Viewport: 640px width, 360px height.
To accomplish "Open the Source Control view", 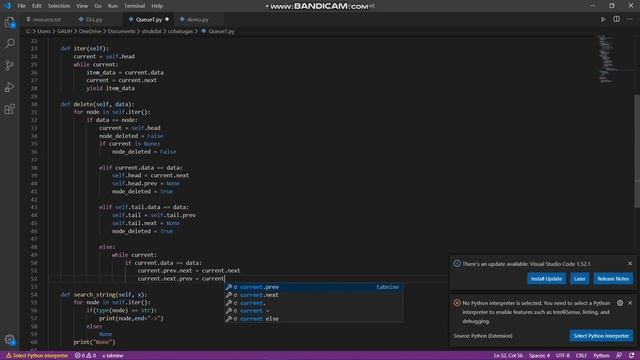I will (x=10, y=65).
